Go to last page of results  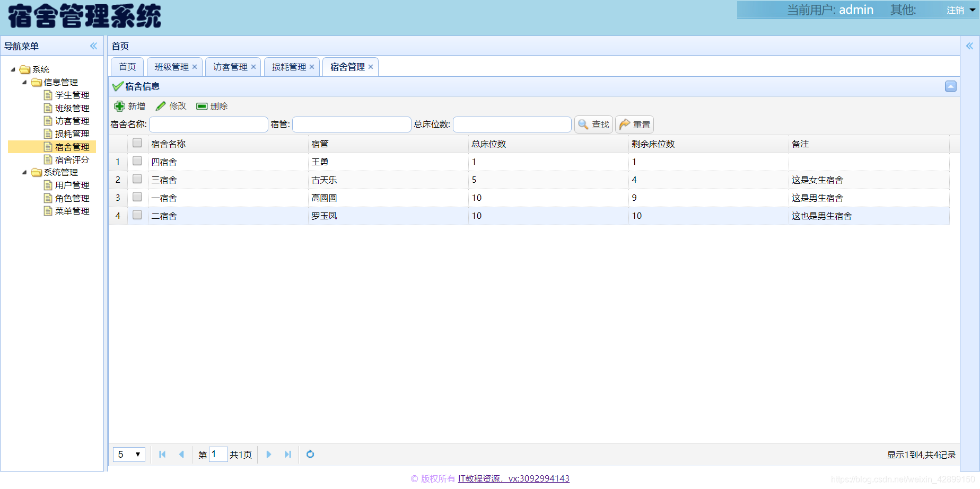point(288,455)
